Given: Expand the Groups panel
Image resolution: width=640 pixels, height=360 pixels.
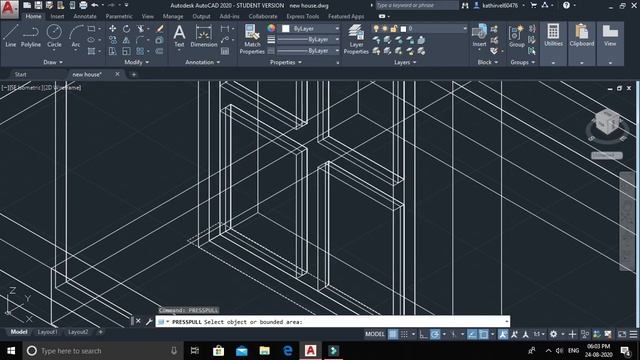Looking at the screenshot, I should 522,62.
